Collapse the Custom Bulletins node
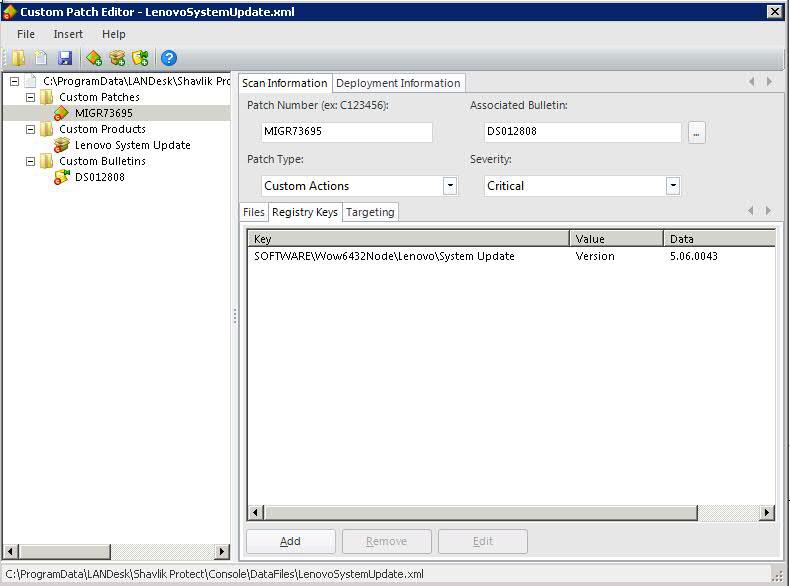 (31, 161)
